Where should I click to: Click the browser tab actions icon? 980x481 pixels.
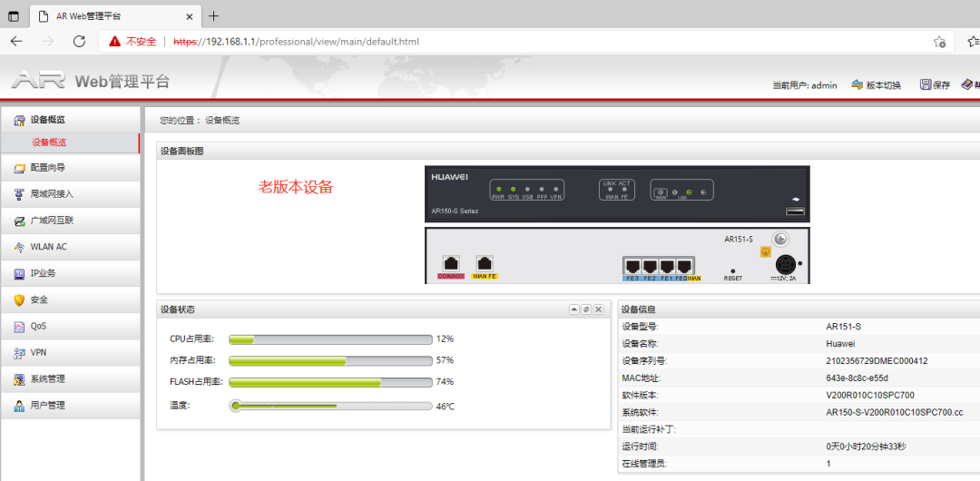13,16
